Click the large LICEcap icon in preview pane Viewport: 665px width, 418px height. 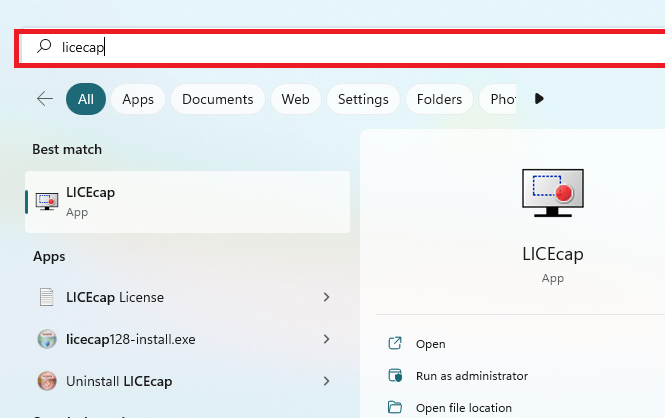point(553,193)
